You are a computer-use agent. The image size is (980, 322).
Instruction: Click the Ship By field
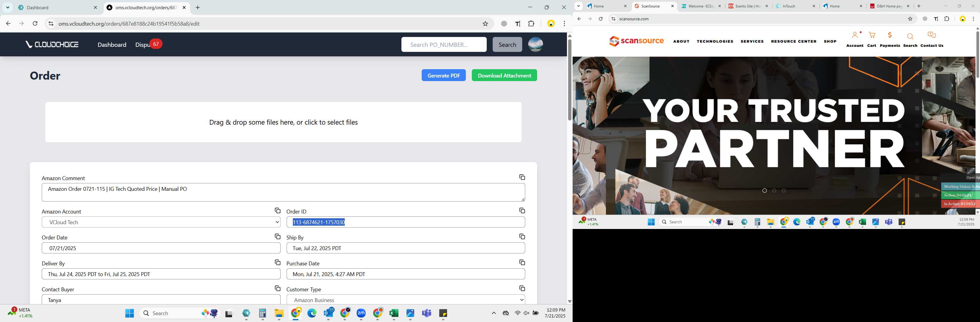[x=406, y=248]
